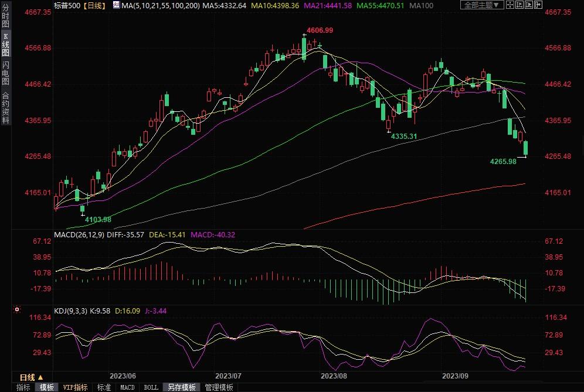Viewport: 584px width, 392px height.
Task: Click the 标普500 instrument name
Action: click(x=67, y=6)
